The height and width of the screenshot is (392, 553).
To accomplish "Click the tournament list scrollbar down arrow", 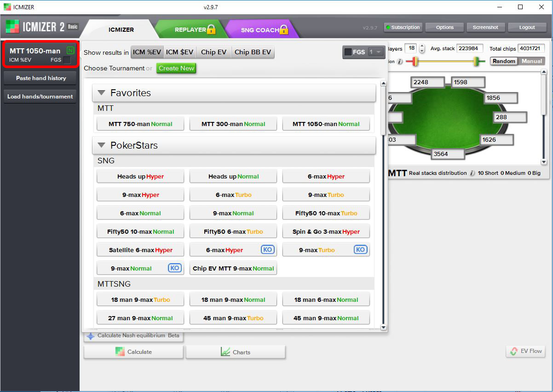I will [x=383, y=327].
